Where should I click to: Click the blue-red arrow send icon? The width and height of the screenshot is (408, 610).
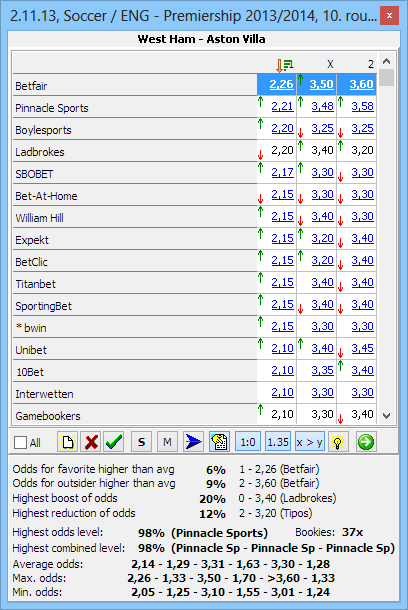193,442
